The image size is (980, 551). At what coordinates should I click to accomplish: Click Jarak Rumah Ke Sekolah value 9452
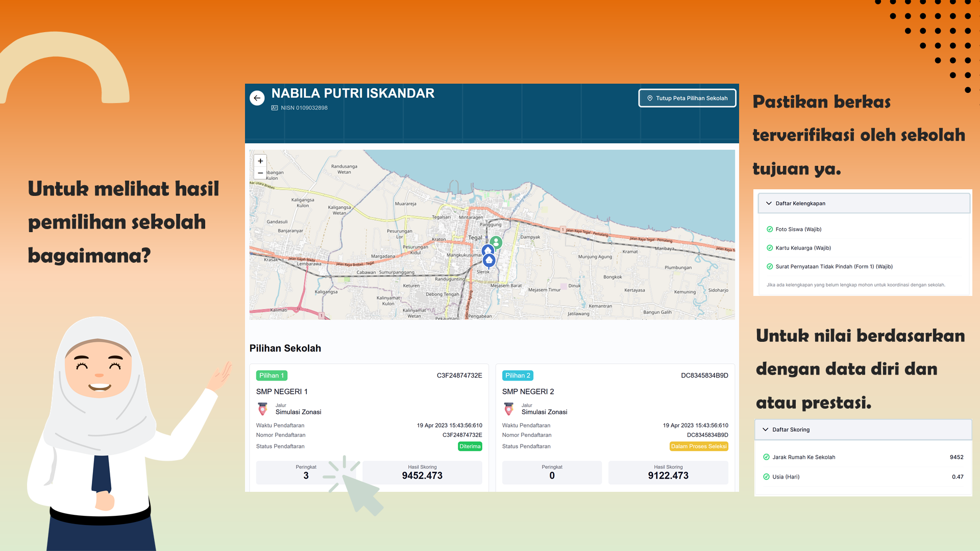click(x=957, y=457)
